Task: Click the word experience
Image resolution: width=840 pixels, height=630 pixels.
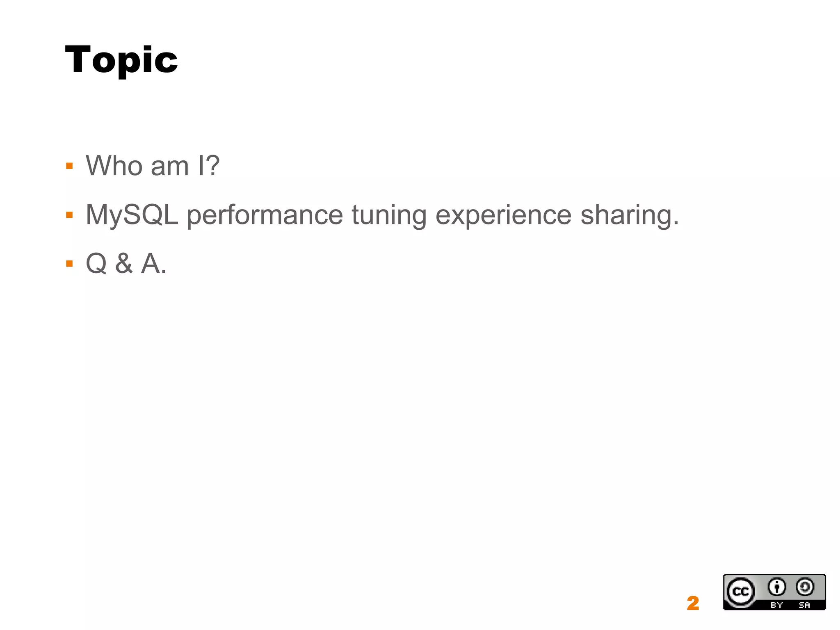Action: pos(503,215)
